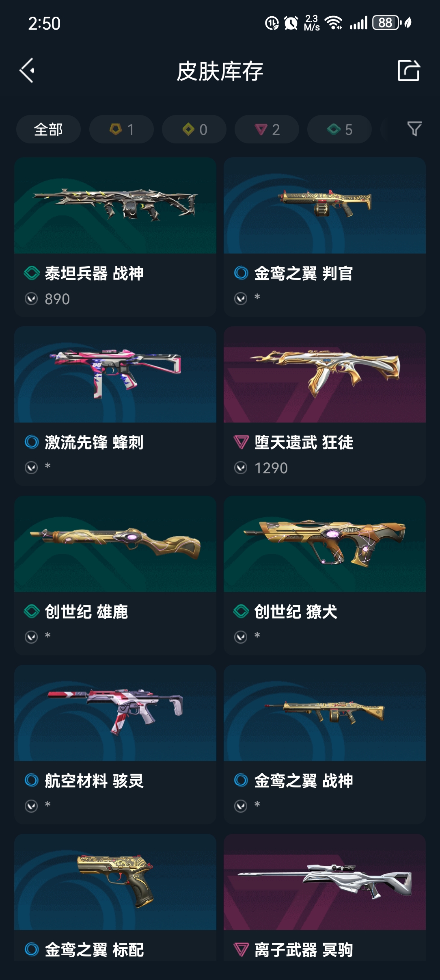Open the share icon at top right
Viewport: 440px width, 980px height.
[408, 71]
